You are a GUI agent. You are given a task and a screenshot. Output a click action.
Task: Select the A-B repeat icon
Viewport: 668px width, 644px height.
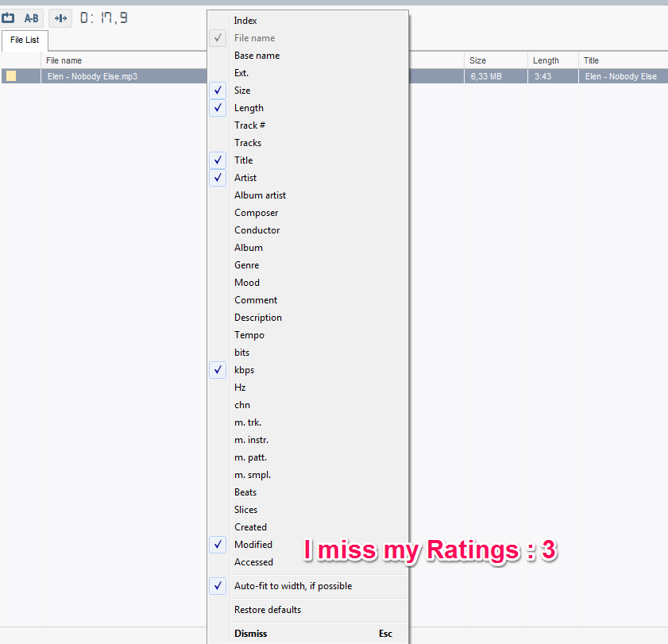click(x=31, y=17)
